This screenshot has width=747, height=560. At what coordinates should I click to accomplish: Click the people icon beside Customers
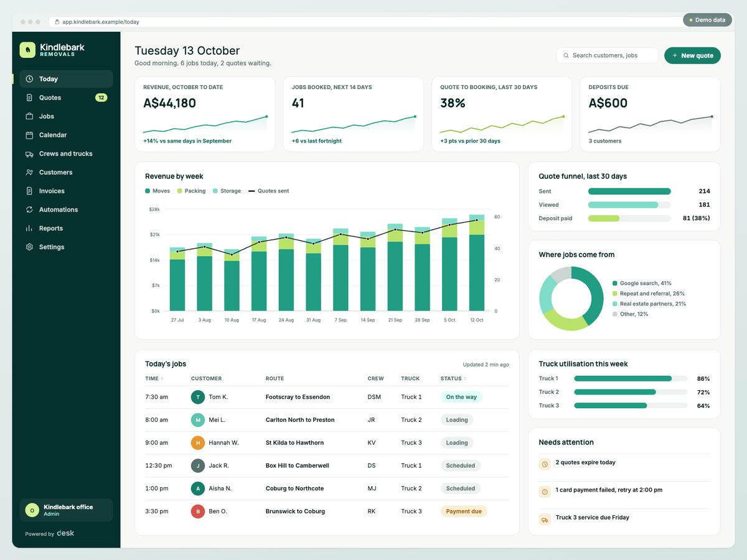pyautogui.click(x=29, y=172)
